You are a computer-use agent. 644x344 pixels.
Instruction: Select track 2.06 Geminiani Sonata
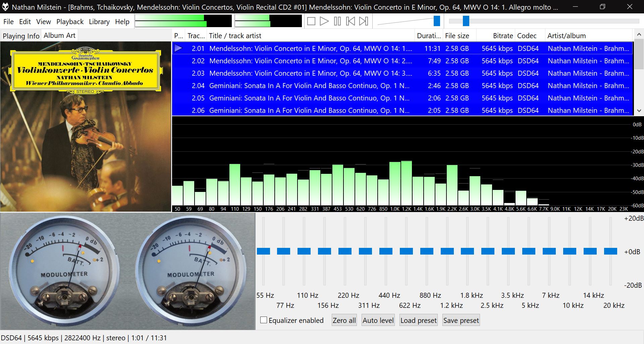pyautogui.click(x=402, y=110)
